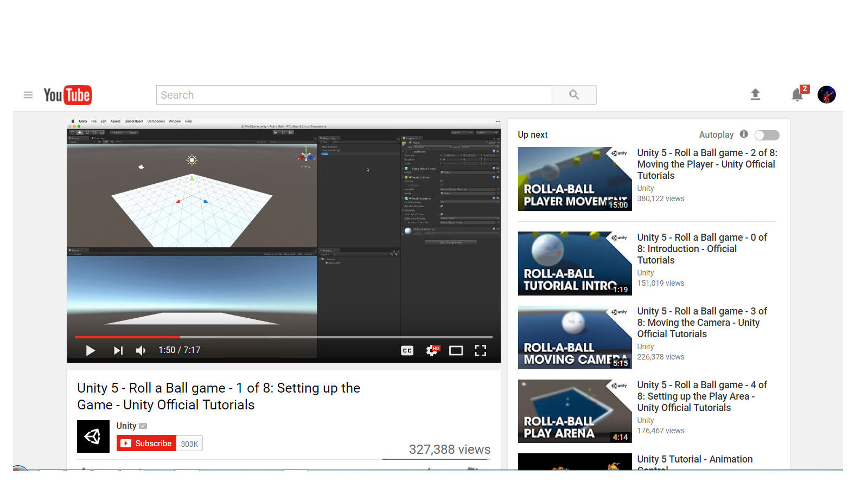Image resolution: width=868 pixels, height=488 pixels.
Task: Open the Component menu in the video's Unity editor
Action: coord(156,121)
